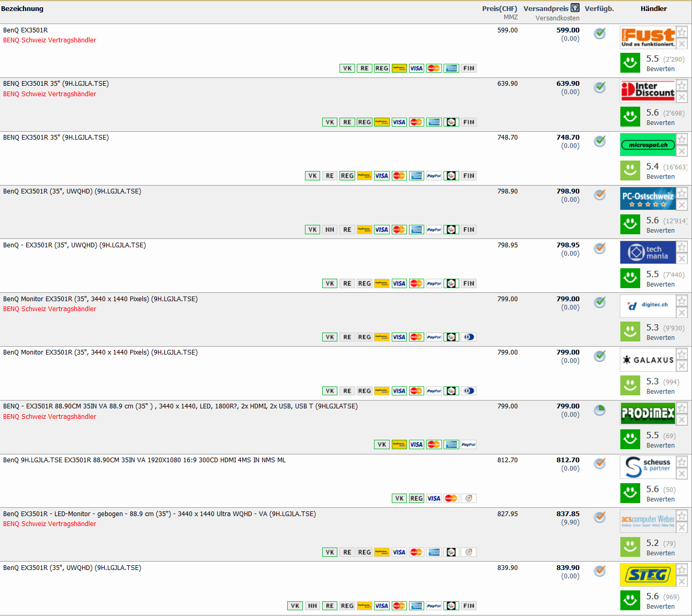Click the NN payment badge in PC-Ostschweiz row
The height and width of the screenshot is (616, 692).
330,230
